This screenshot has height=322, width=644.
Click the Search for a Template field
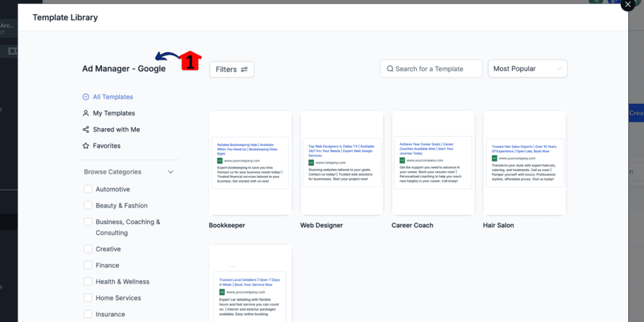(431, 69)
